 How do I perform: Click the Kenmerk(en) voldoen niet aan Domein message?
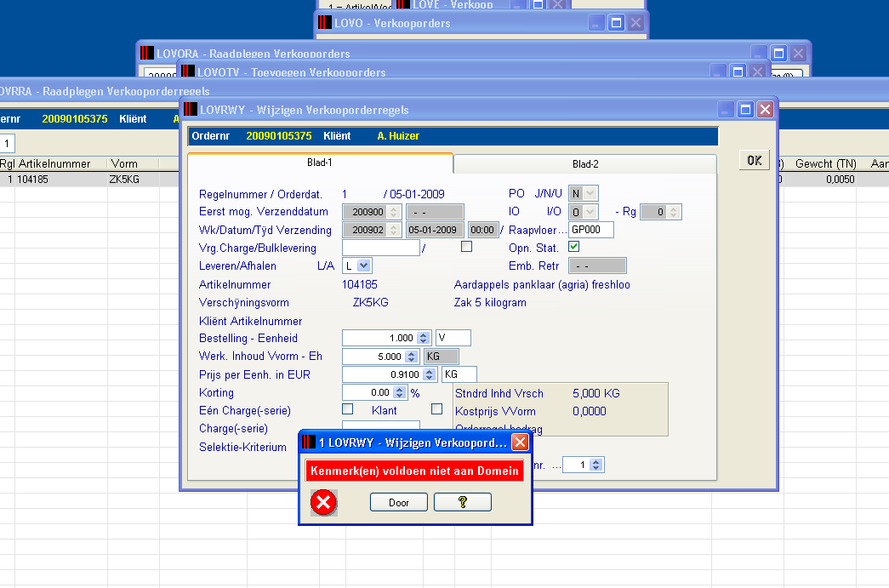[414, 471]
